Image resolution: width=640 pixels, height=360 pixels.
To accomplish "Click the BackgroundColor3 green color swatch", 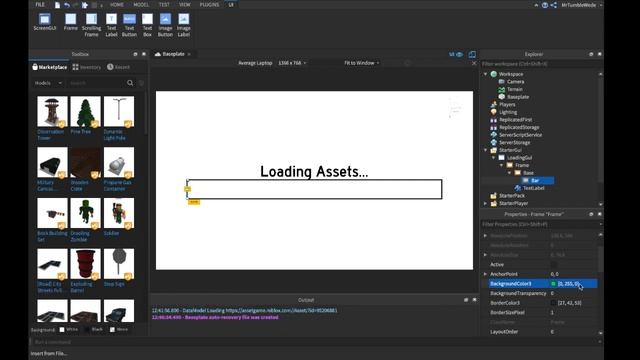I will click(x=553, y=284).
